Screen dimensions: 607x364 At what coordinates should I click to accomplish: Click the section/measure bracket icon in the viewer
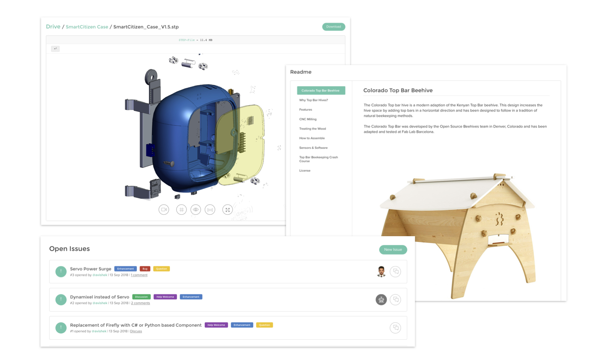[210, 210]
